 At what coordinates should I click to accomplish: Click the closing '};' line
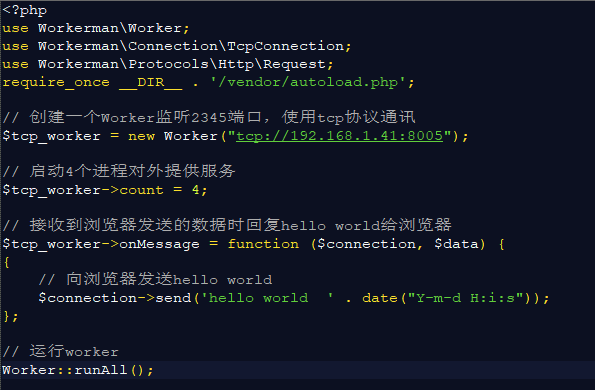11,316
